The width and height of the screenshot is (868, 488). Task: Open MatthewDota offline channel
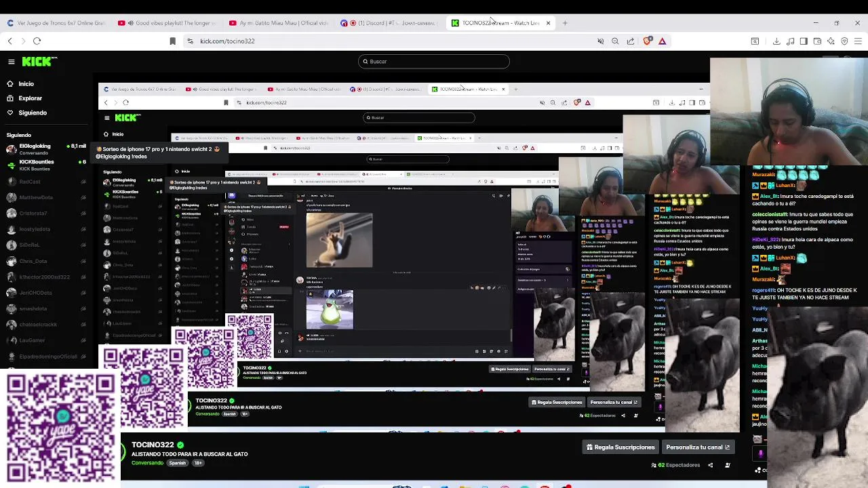(45, 197)
